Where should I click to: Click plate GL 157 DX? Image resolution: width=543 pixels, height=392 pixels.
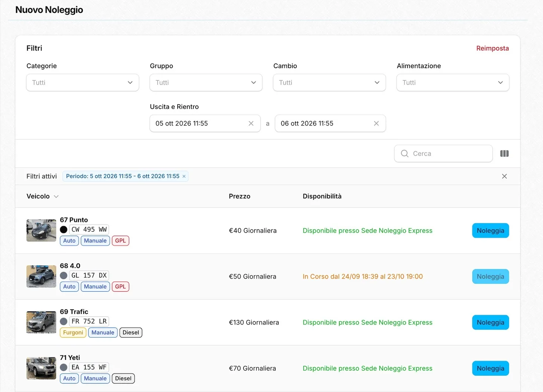[x=89, y=276]
